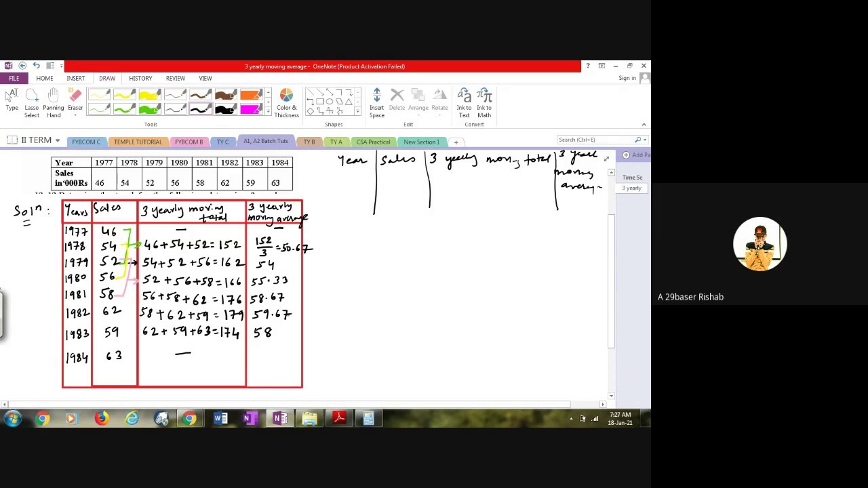Open the Eraser dropdown arrow

(x=75, y=114)
